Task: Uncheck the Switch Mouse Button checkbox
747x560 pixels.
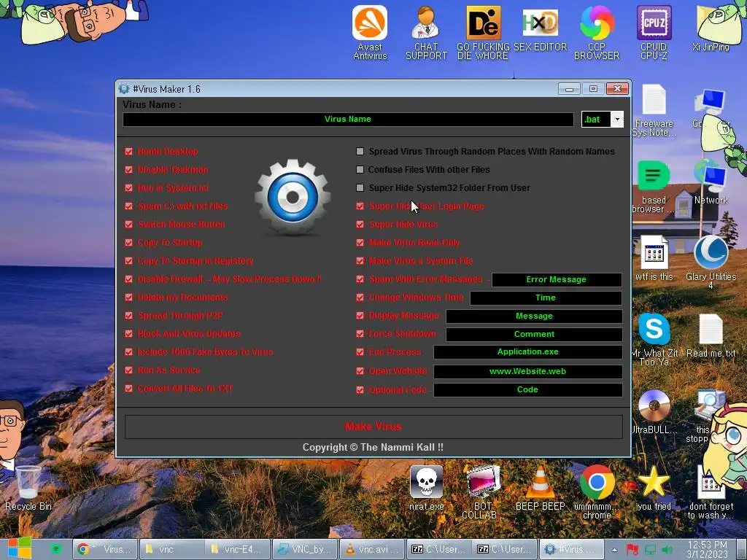Action: tap(128, 225)
